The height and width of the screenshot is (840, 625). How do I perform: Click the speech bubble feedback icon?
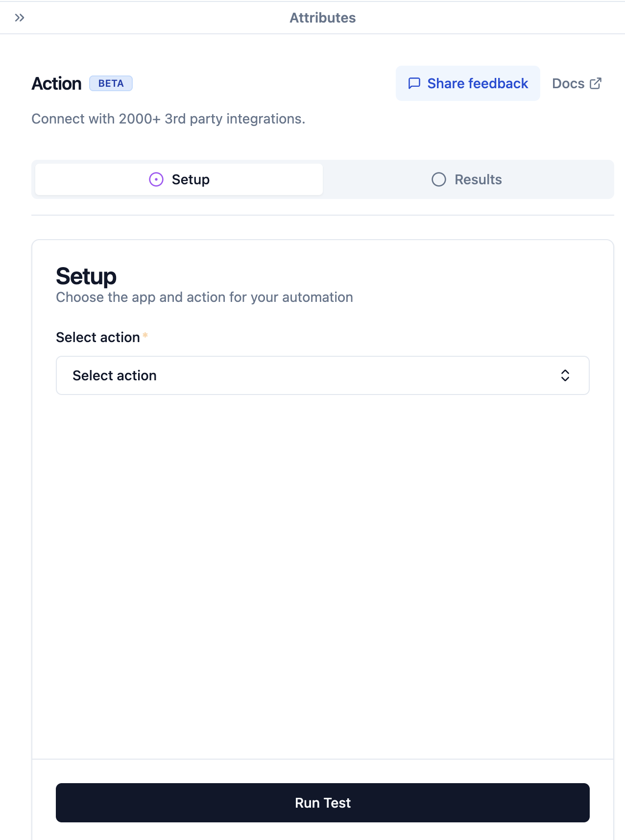click(x=414, y=83)
